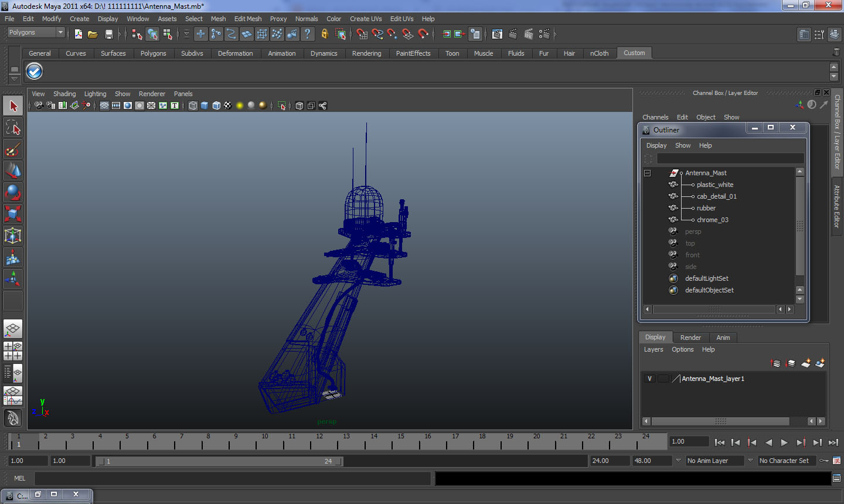The width and height of the screenshot is (844, 504).
Task: Open script editor icon at bottom right
Action: [x=837, y=478]
